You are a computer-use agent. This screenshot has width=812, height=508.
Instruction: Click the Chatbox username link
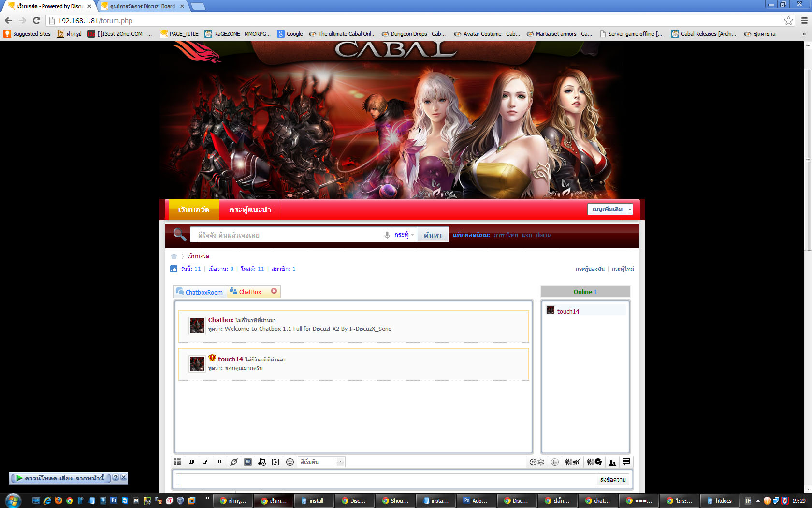220,320
